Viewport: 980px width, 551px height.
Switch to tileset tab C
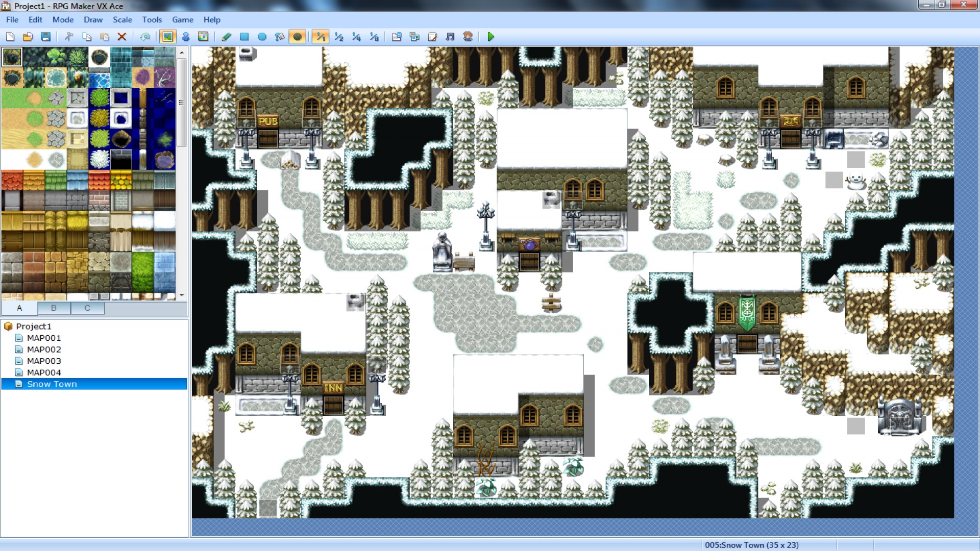pyautogui.click(x=87, y=308)
